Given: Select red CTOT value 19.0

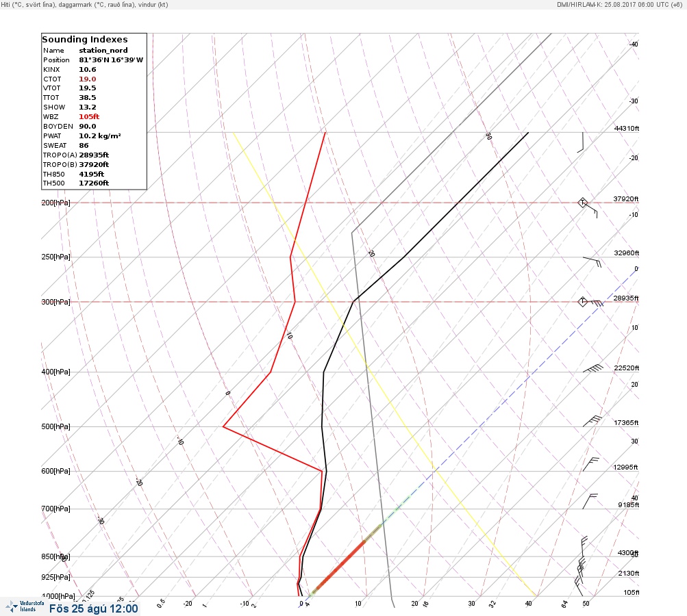Looking at the screenshot, I should [x=88, y=79].
